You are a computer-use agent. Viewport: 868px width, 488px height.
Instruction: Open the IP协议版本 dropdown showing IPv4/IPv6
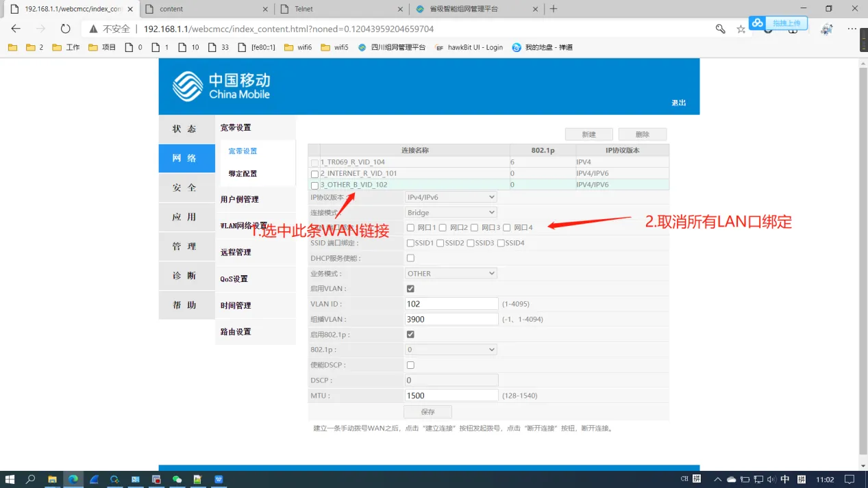(451, 197)
